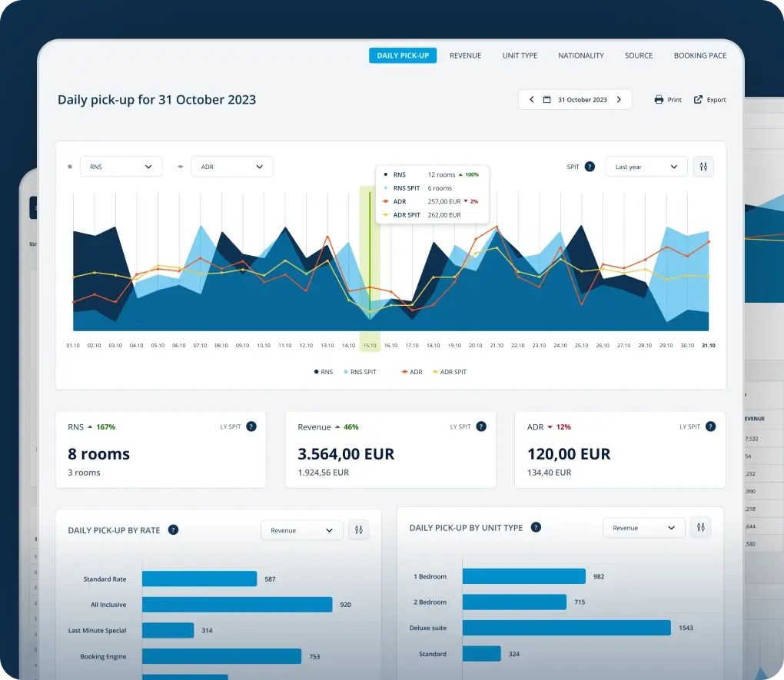Switch to the Unit Type tab
Viewport: 784px width, 680px height.
coord(520,55)
